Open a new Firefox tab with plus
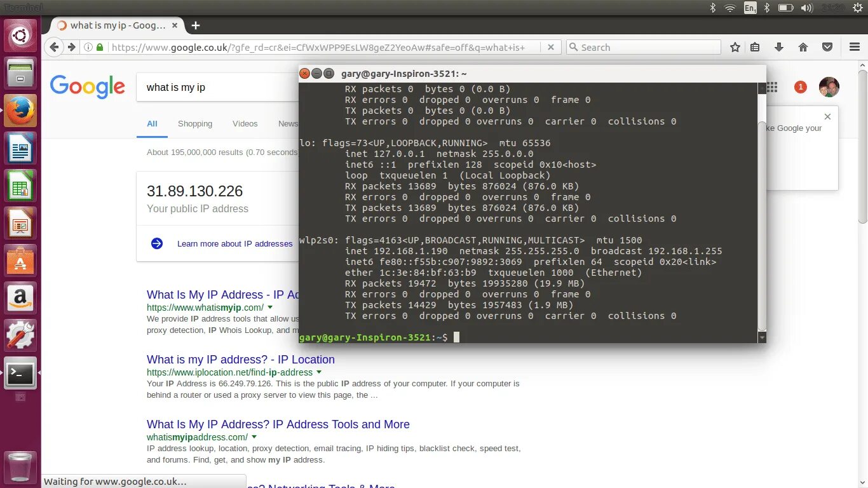The height and width of the screenshot is (488, 868). [x=196, y=25]
